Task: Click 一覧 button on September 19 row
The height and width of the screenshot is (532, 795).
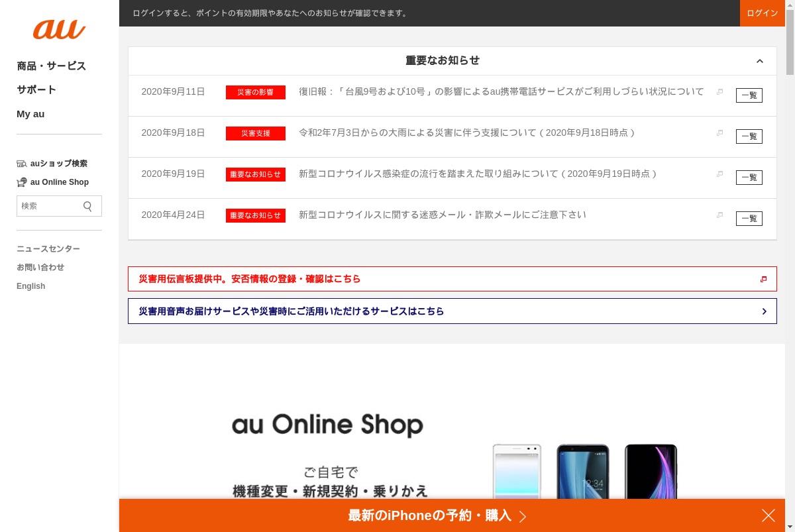Action: (749, 178)
